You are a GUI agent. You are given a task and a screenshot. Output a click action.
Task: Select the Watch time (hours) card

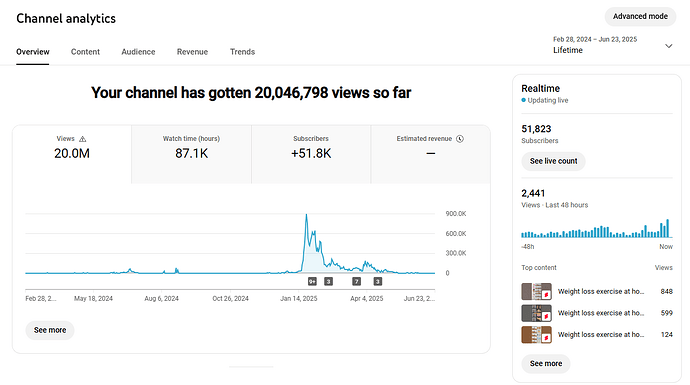coord(191,154)
